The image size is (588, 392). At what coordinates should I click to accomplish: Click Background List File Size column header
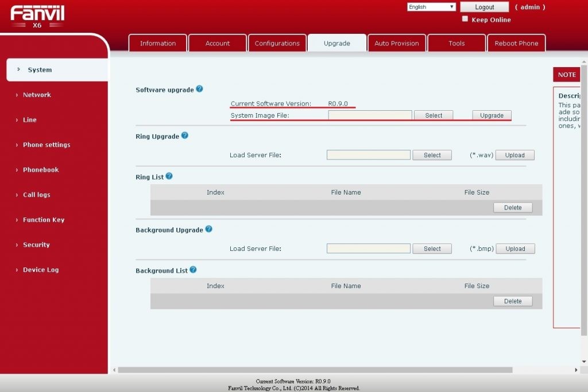[477, 286]
